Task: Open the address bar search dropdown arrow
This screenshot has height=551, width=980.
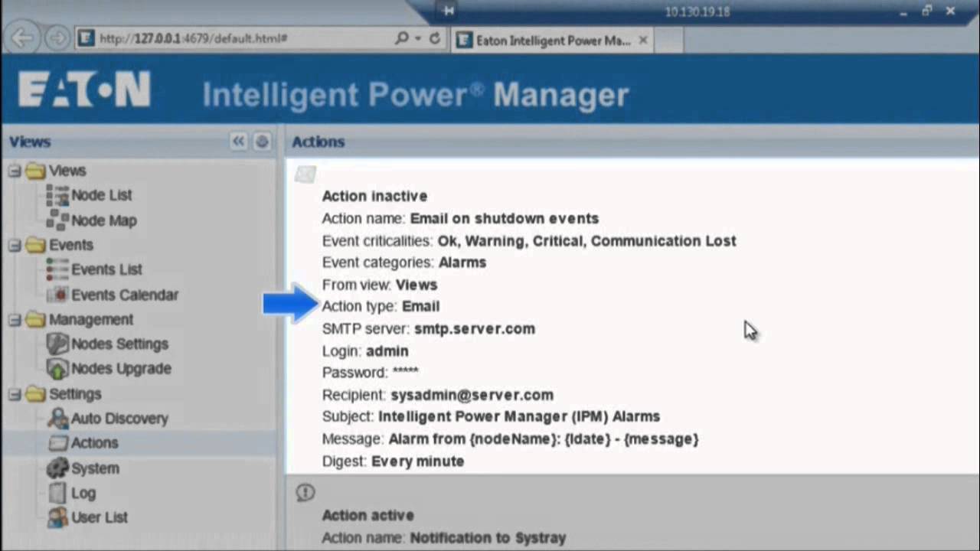Action: click(x=418, y=38)
